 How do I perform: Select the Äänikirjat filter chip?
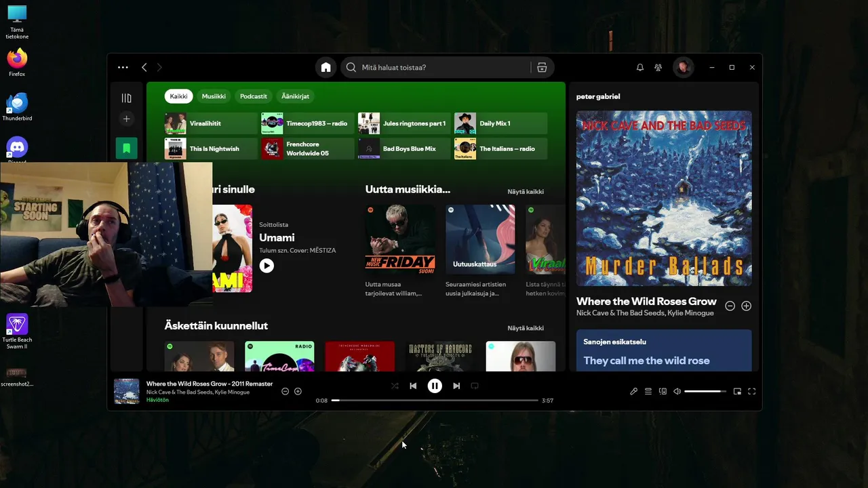295,96
